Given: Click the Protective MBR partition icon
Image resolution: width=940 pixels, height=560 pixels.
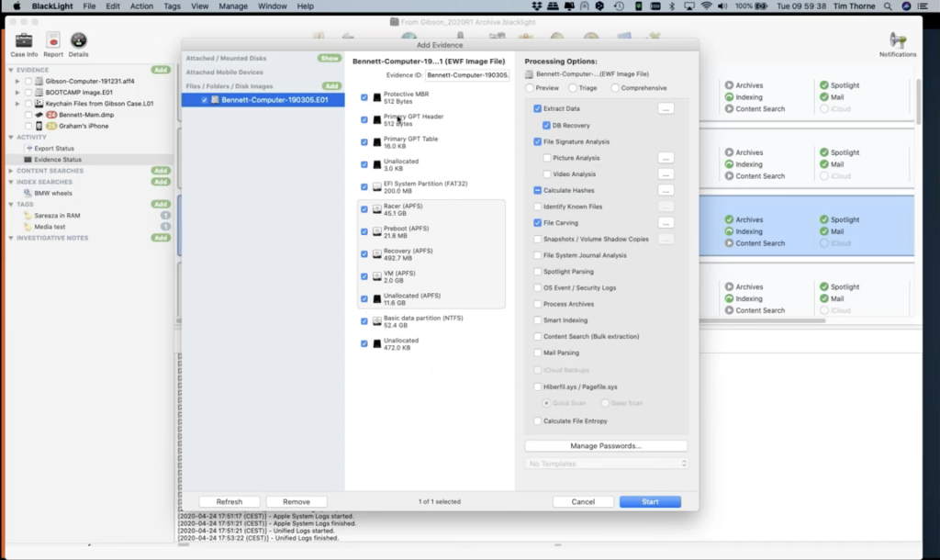Looking at the screenshot, I should tap(377, 97).
